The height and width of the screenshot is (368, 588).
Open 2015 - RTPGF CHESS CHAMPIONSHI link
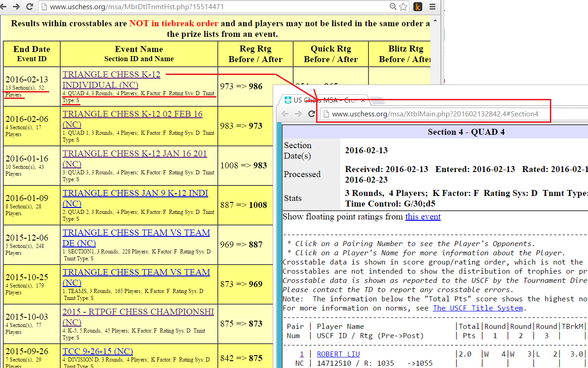(138, 317)
